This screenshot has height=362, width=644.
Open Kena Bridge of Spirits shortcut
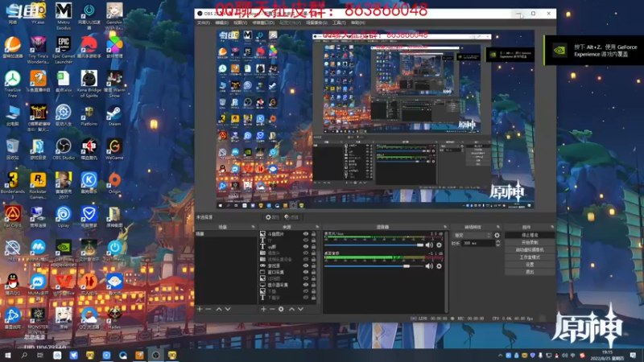89,84
